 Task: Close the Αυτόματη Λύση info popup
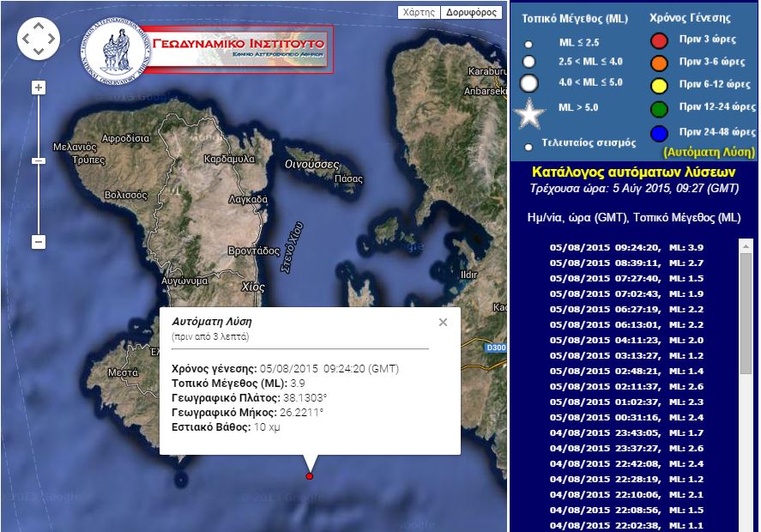(x=444, y=323)
